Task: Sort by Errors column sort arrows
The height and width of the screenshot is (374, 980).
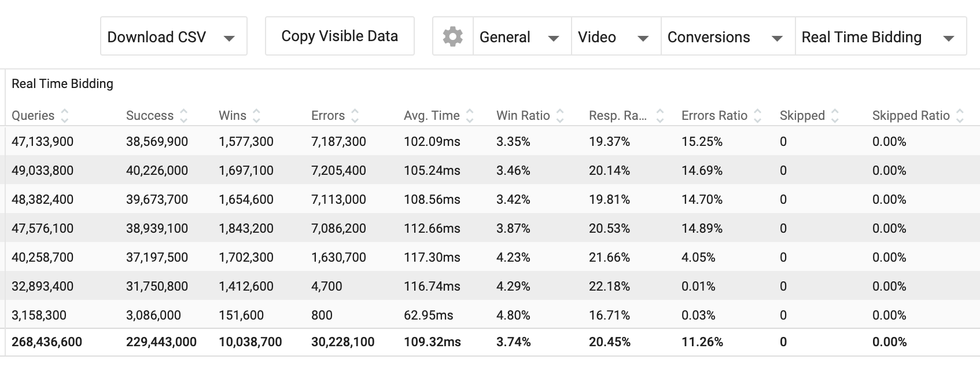Action: click(x=355, y=116)
